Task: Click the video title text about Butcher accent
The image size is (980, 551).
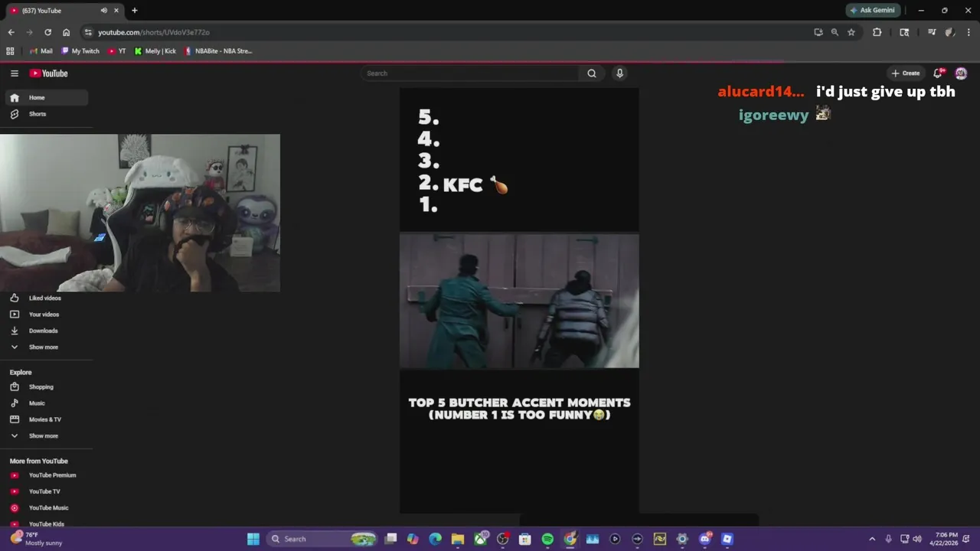Action: pyautogui.click(x=519, y=409)
